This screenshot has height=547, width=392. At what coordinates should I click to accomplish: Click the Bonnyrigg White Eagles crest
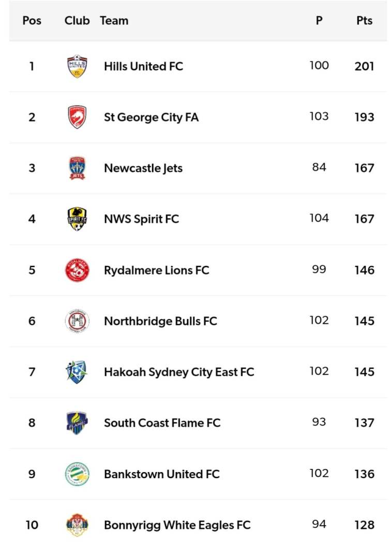pos(77,525)
